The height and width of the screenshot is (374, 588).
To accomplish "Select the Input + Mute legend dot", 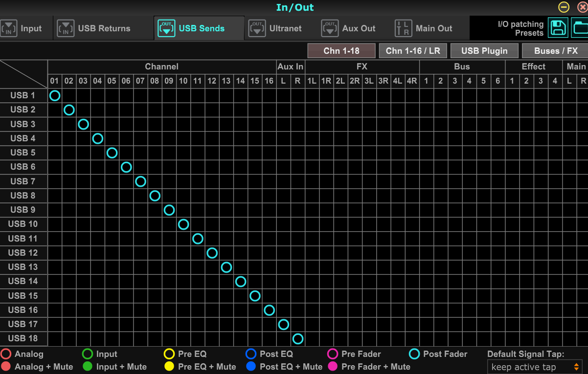I will pyautogui.click(x=88, y=367).
